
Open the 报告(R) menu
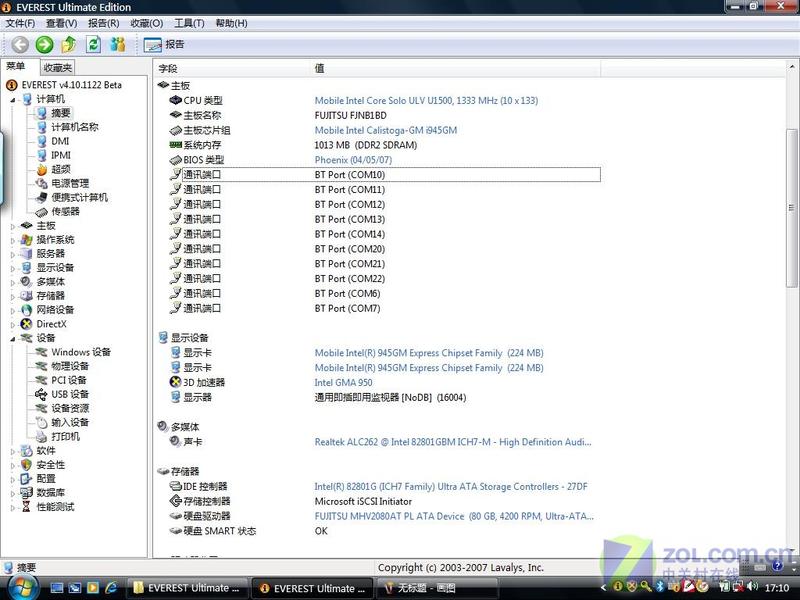pos(104,23)
